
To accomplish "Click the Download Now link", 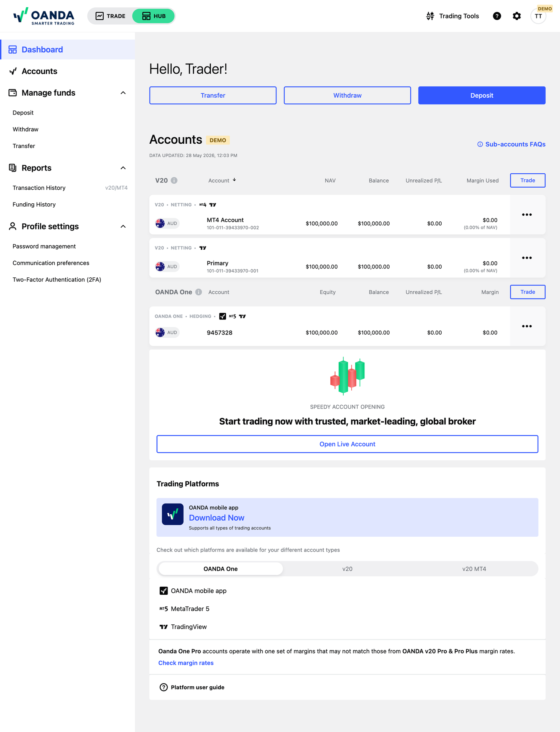I will pos(216,518).
